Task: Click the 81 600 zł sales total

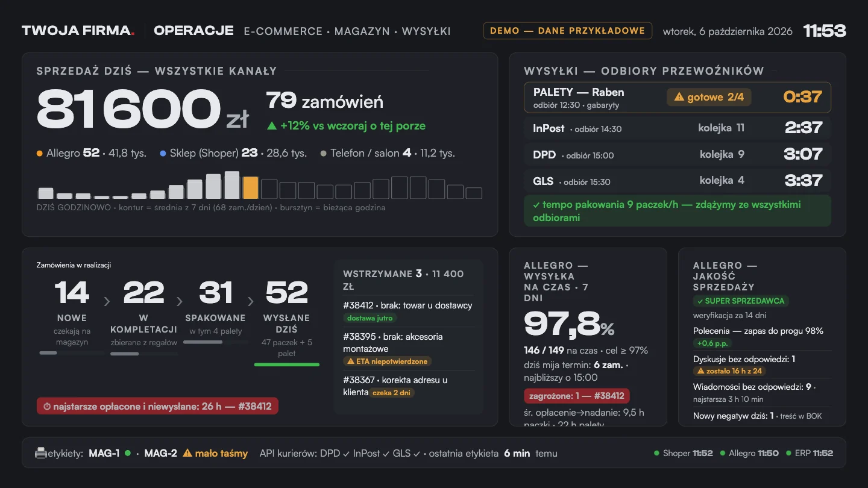Action: pos(143,109)
